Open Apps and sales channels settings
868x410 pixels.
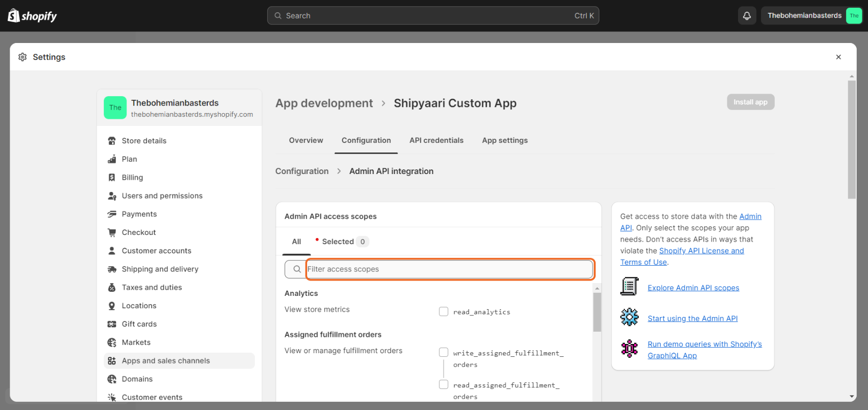179,361
